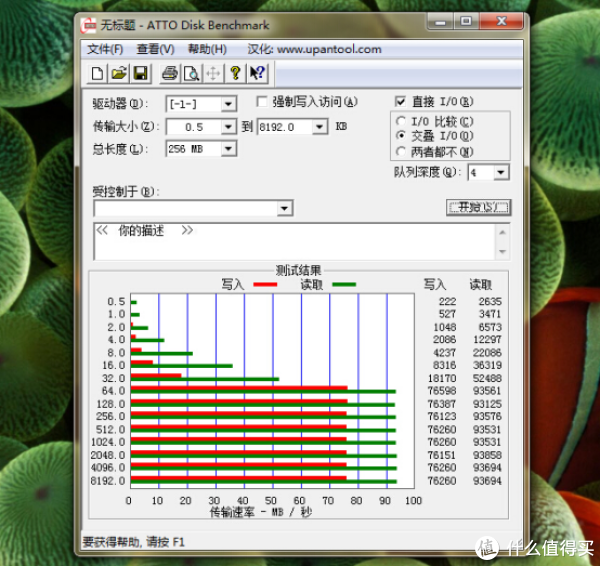Open the 文件(F) menu
Screen dimensions: 600x566
pos(105,49)
